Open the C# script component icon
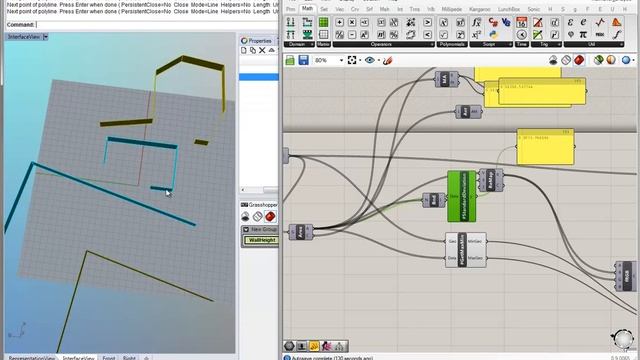 pyautogui.click(x=493, y=22)
